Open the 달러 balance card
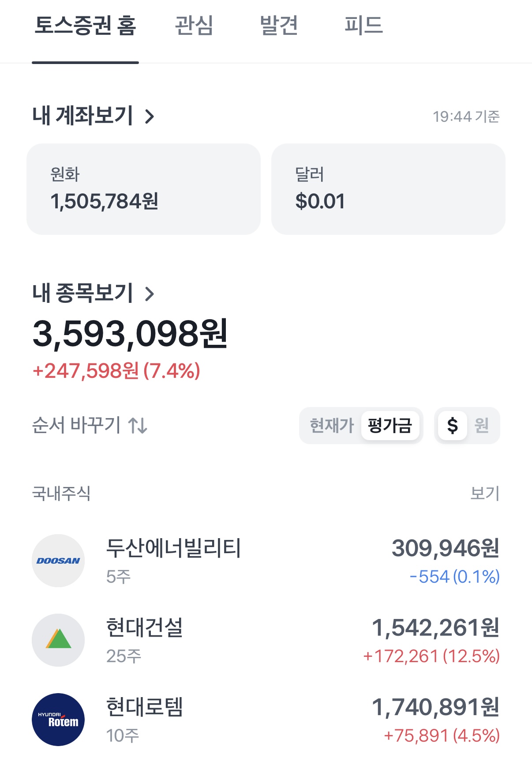Image resolution: width=532 pixels, height=777 pixels. coord(388,189)
